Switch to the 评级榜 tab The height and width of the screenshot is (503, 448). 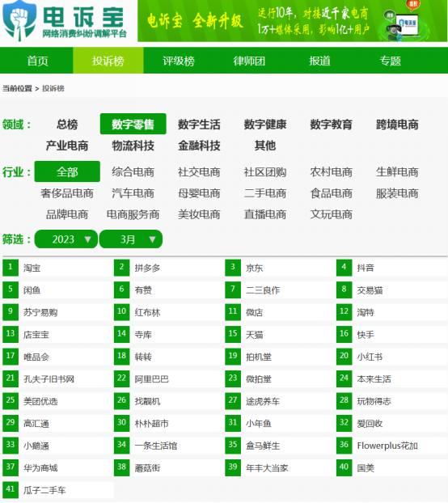pyautogui.click(x=179, y=61)
